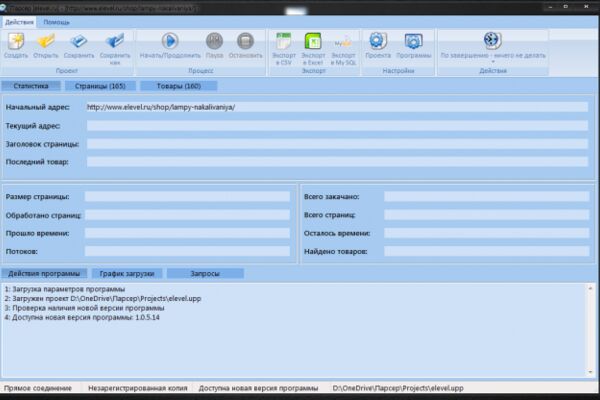Open the Товары (100) tab
The height and width of the screenshot is (400, 600).
[179, 86]
